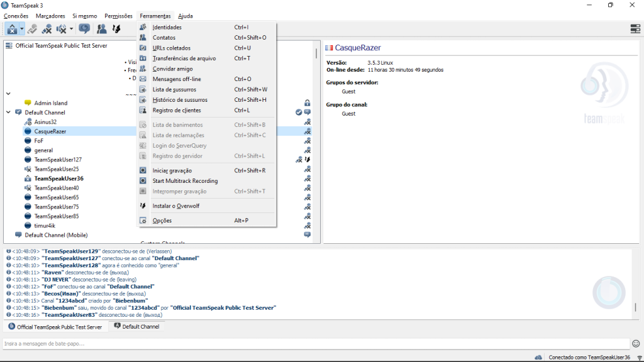The image size is (644, 362).
Task: Click the contacts people icon on toolbar
Action: [101, 28]
